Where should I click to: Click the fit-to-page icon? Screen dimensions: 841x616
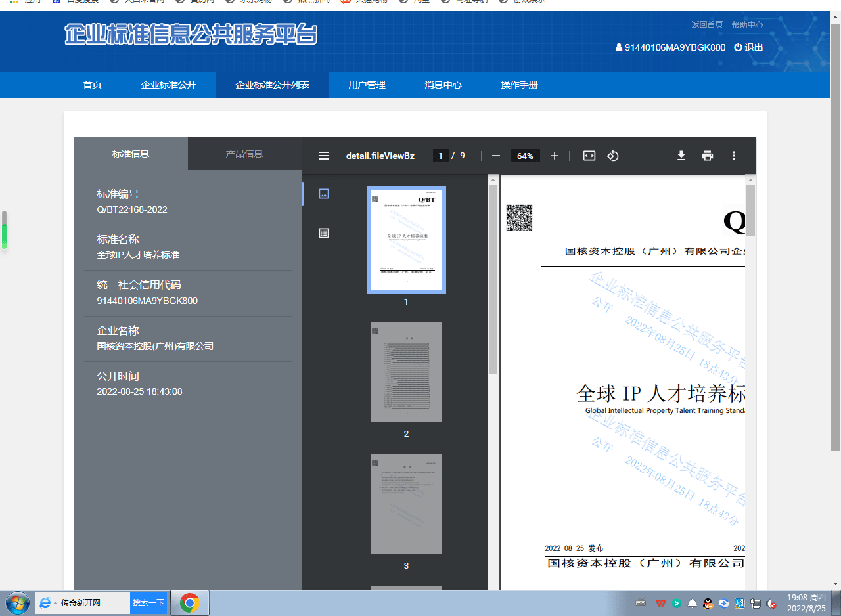pyautogui.click(x=589, y=156)
